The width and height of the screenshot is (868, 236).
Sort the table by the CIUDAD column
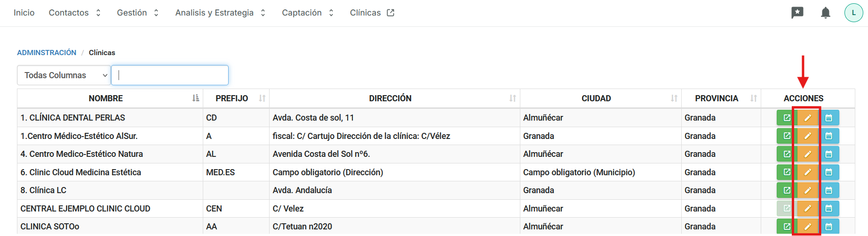(596, 98)
